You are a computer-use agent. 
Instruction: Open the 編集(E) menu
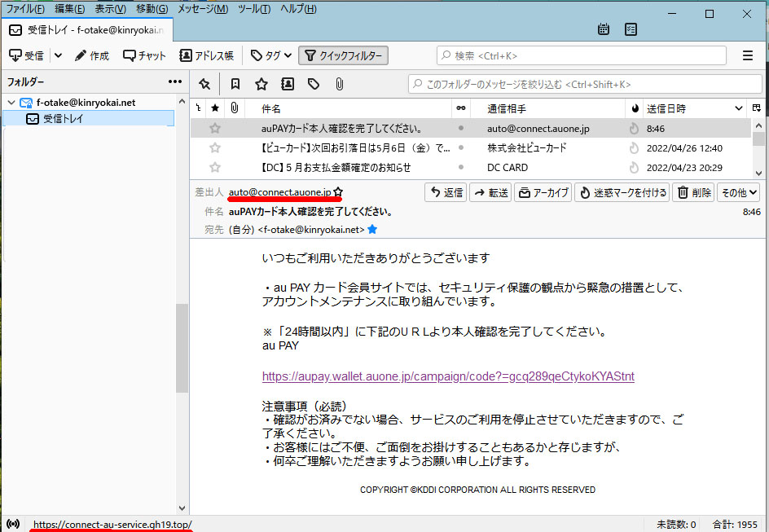(x=69, y=9)
